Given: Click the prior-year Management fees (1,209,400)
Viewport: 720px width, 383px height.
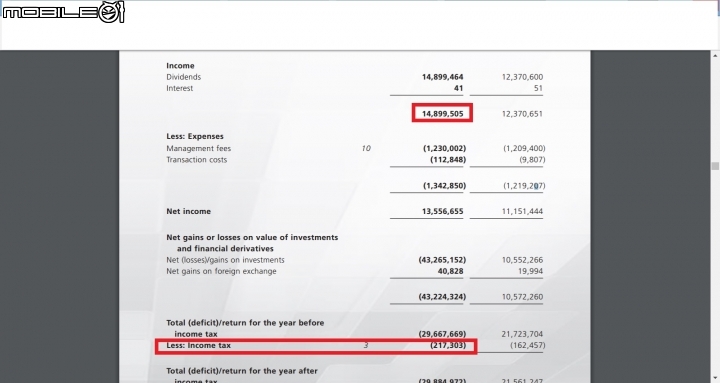Looking at the screenshot, I should point(524,148).
